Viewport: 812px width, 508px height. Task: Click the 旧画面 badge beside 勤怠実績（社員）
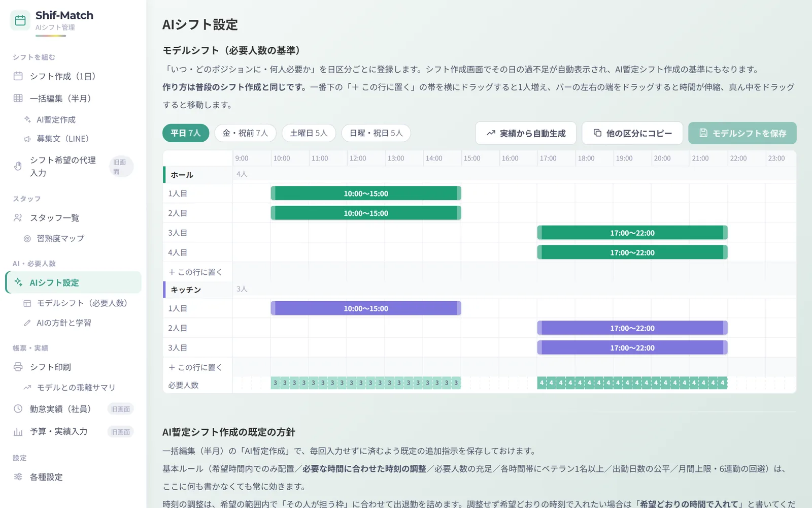pos(120,409)
